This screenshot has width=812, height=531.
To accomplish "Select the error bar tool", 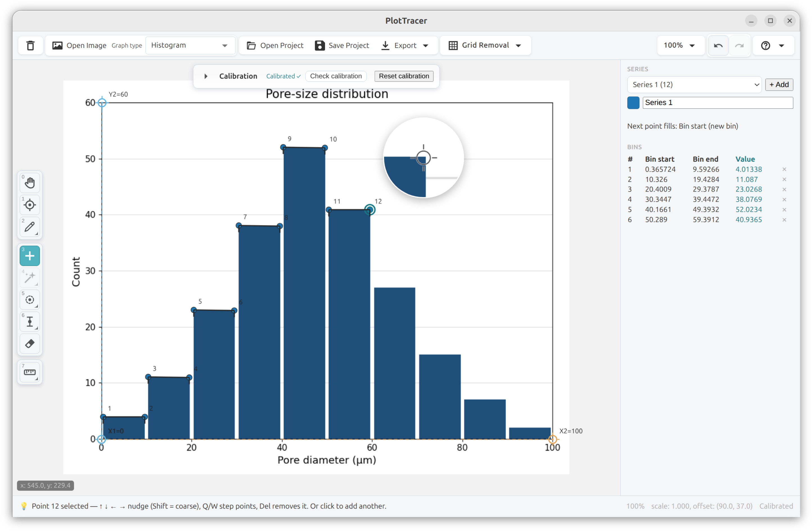I will point(30,321).
